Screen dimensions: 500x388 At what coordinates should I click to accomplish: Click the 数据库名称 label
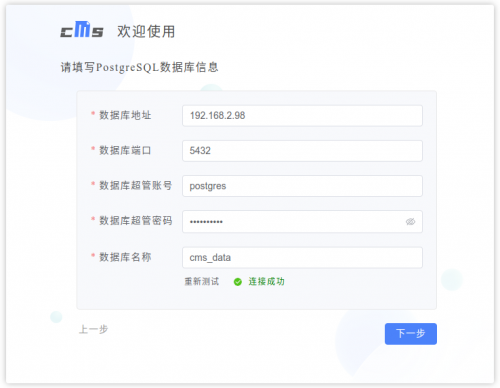pyautogui.click(x=125, y=257)
